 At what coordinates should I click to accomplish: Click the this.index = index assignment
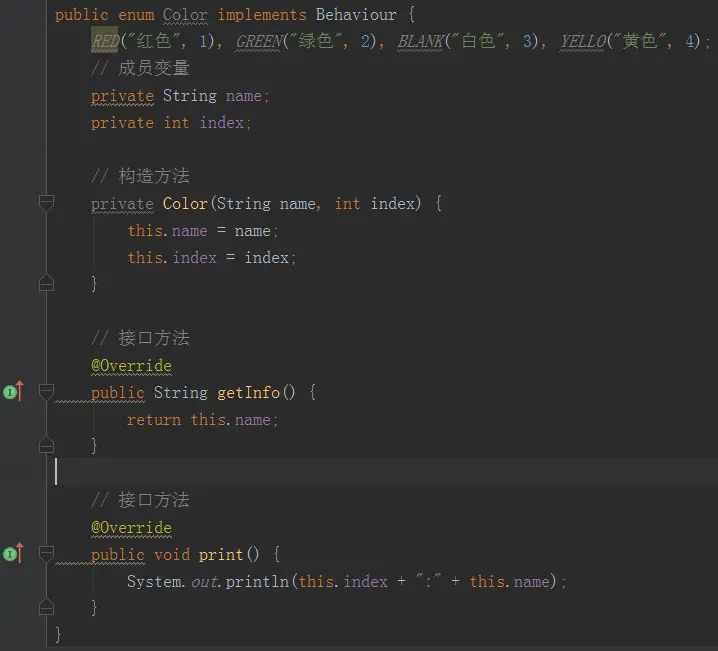(212, 257)
